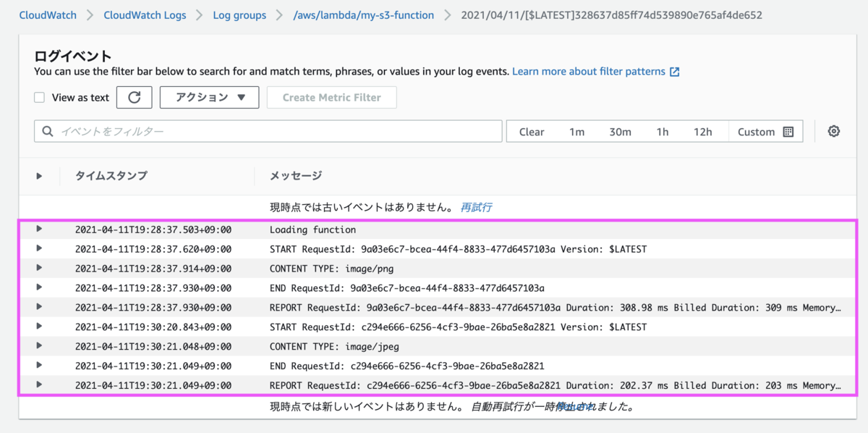
Task: Select the 1m time range
Action: (576, 132)
